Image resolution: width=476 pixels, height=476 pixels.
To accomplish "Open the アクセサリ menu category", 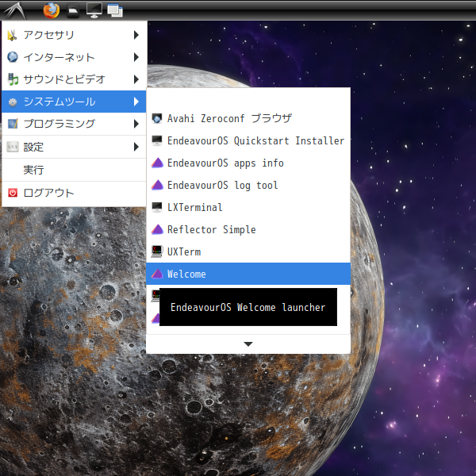I will 74,35.
